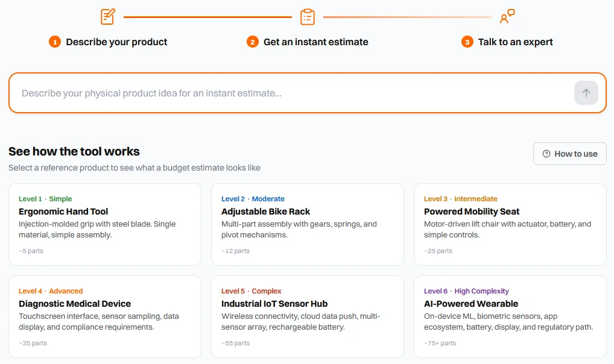This screenshot has height=364, width=614.
Task: Click the 'Level 3 · Intermediate' label
Action: (x=461, y=199)
